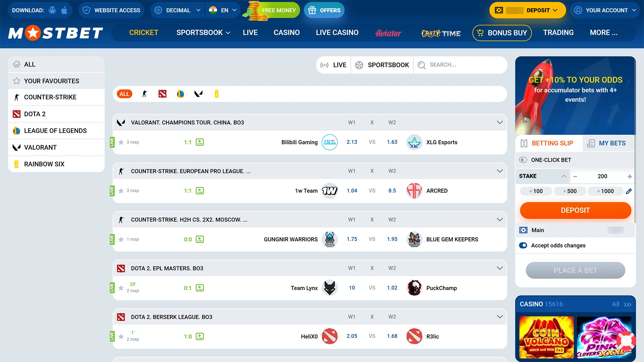Filter by Dota 2 icon in game filter bar
Screen dimensions: 644x362
click(x=162, y=94)
